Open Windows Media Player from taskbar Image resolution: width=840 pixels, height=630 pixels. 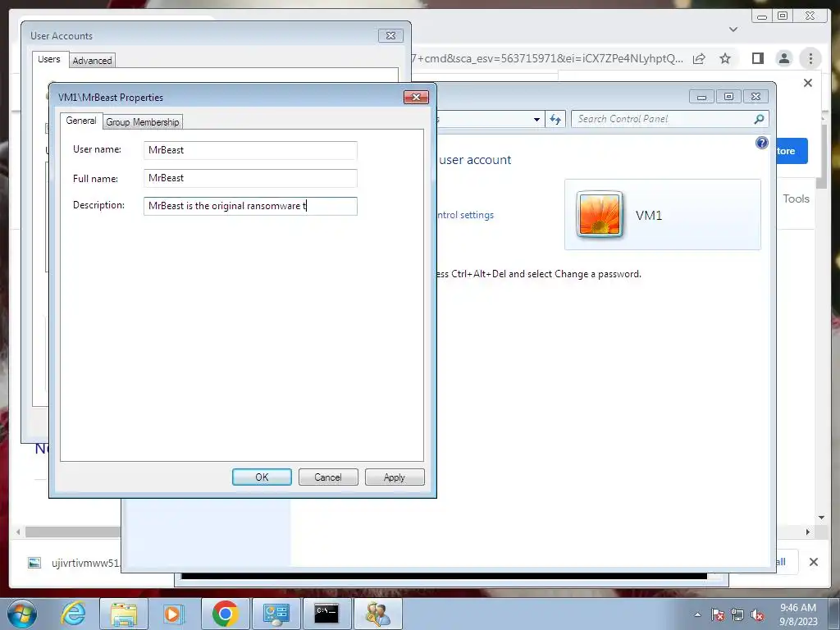[174, 614]
